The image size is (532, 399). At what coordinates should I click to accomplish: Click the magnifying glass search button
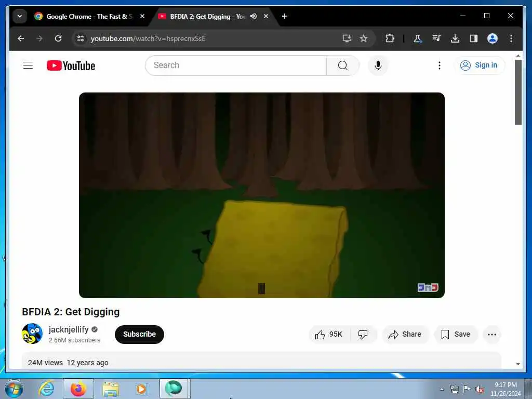(x=343, y=65)
